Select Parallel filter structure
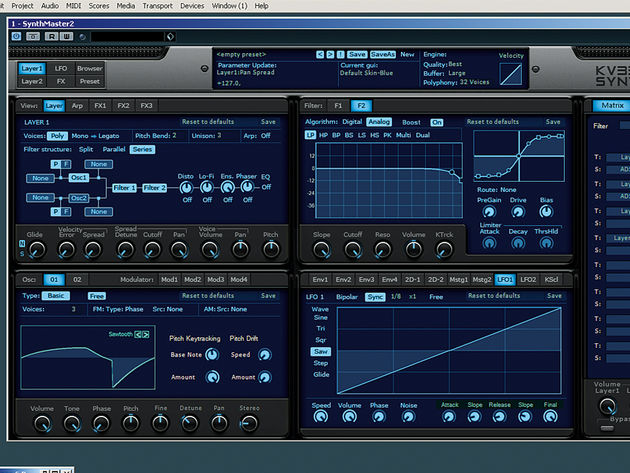Screen dimensions: 630x473 click(x=114, y=149)
